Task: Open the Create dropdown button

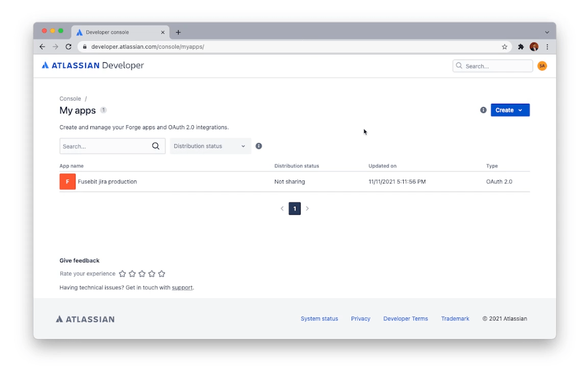Action: [510, 110]
